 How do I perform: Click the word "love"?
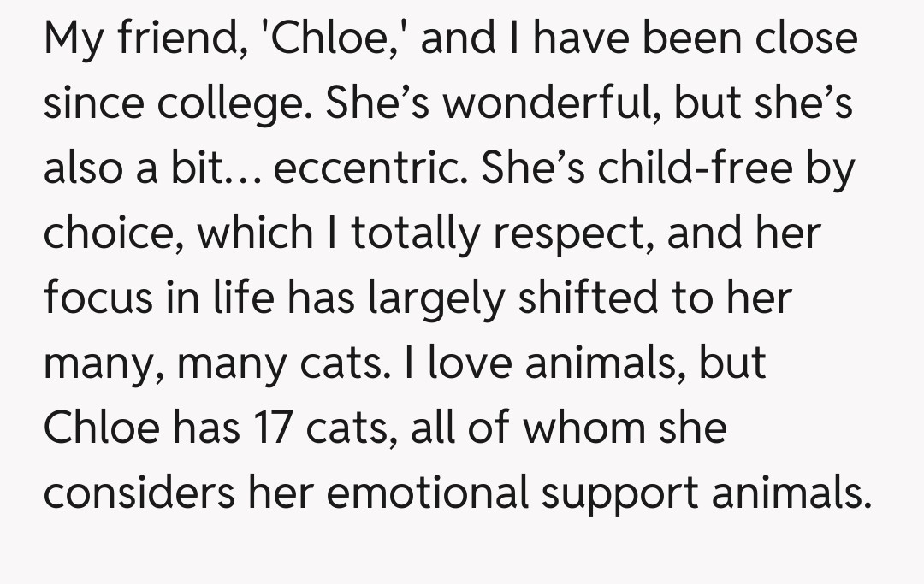pyautogui.click(x=472, y=363)
